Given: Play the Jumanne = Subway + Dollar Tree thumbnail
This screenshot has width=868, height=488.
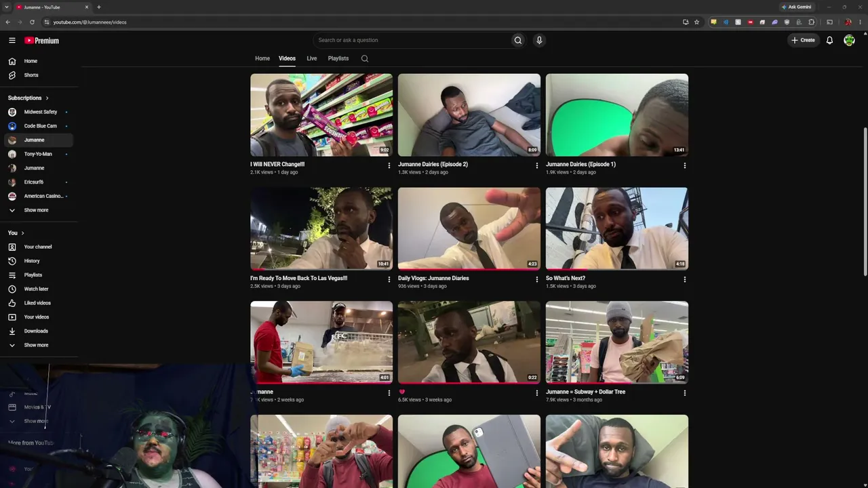Looking at the screenshot, I should coord(617,343).
